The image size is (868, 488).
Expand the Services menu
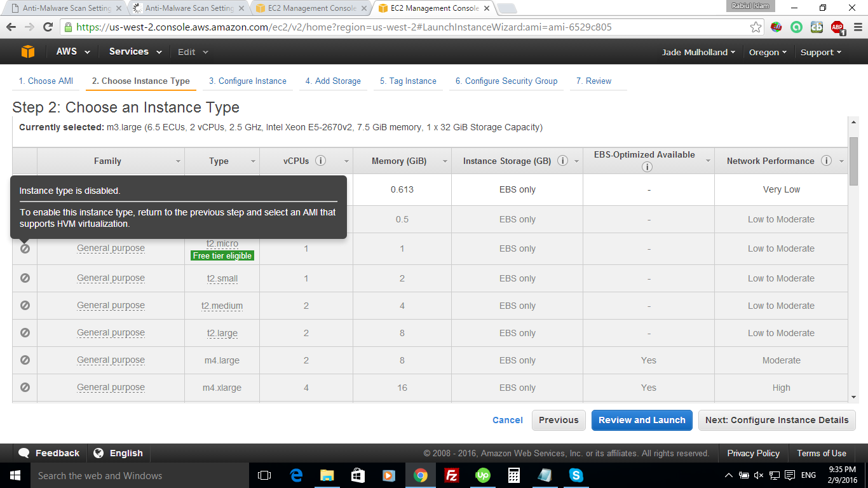click(135, 52)
